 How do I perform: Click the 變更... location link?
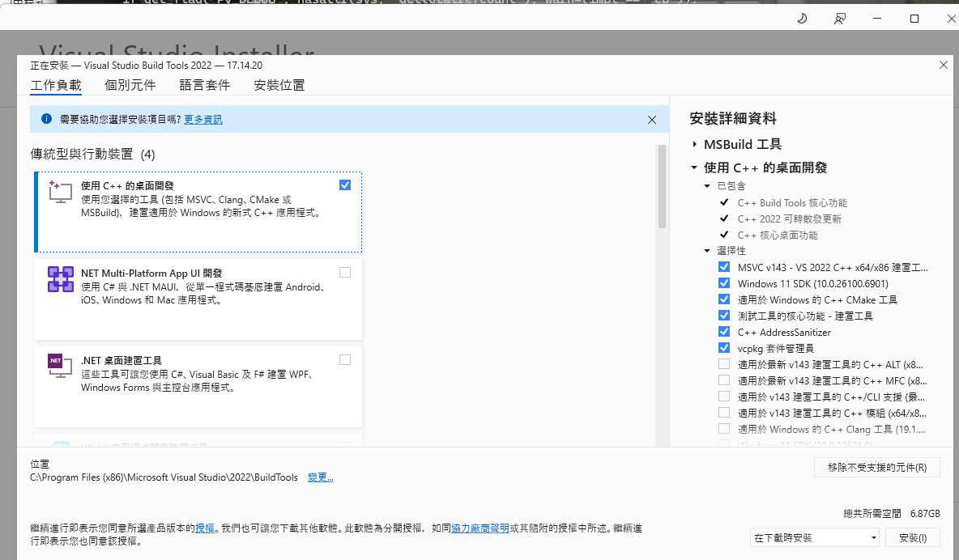pos(320,477)
